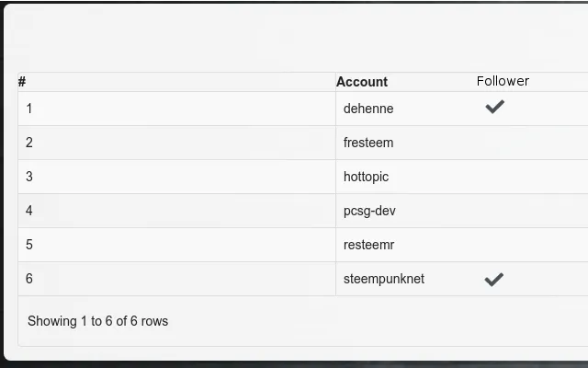Sort table by Account column header
Image resolution: width=588 pixels, height=368 pixels.
click(x=362, y=82)
